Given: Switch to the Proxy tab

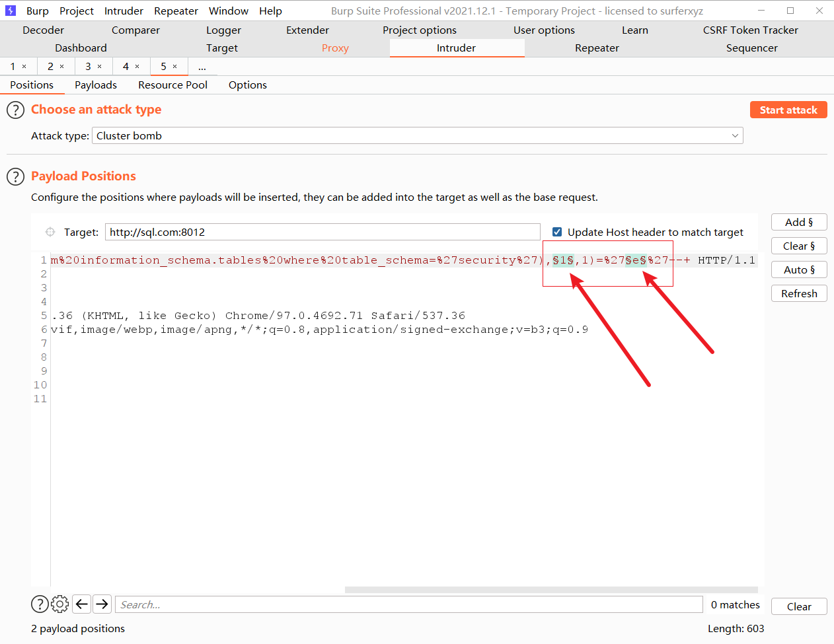Looking at the screenshot, I should point(335,48).
